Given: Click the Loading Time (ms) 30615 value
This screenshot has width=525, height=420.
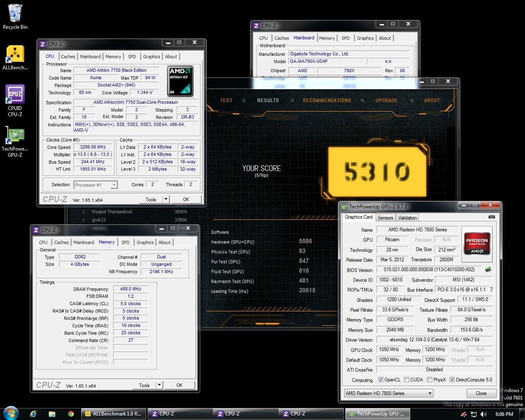Looking at the screenshot, I should tap(307, 290).
